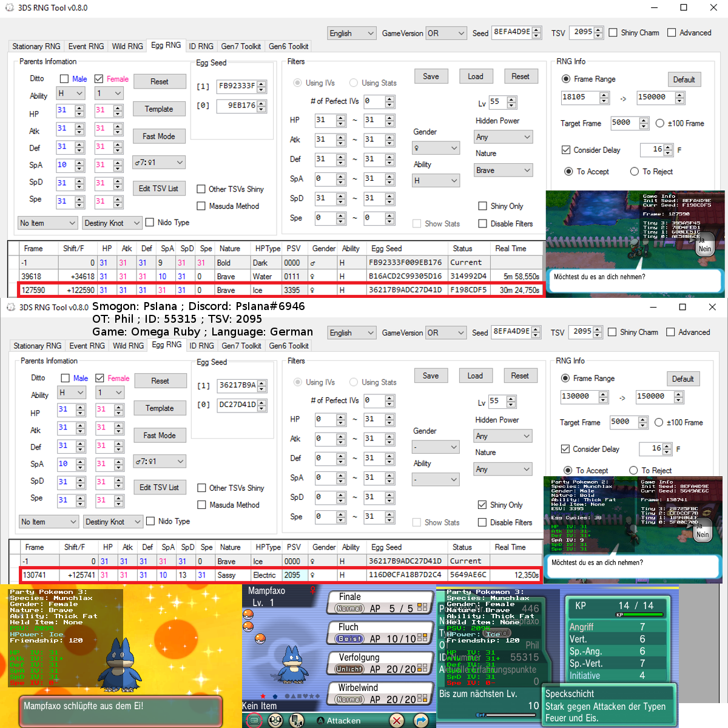Select the pink-ringed summary page icon
This screenshot has width=728, height=728.
pos(254,720)
